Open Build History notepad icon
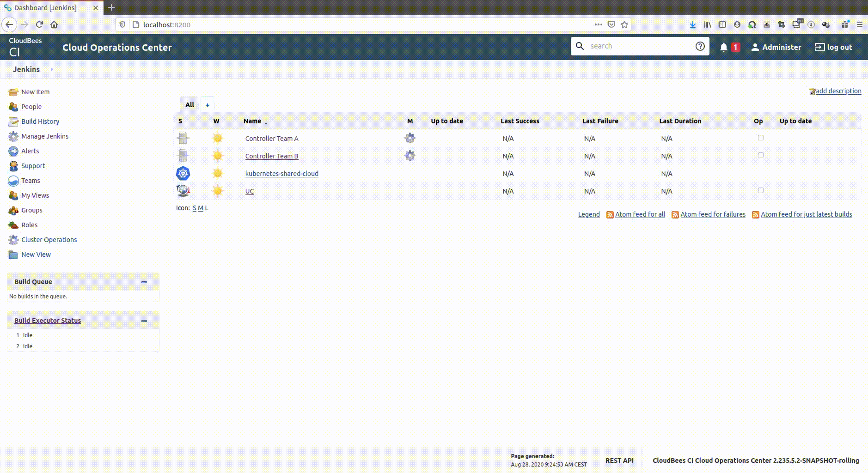868x473 pixels. coord(13,121)
